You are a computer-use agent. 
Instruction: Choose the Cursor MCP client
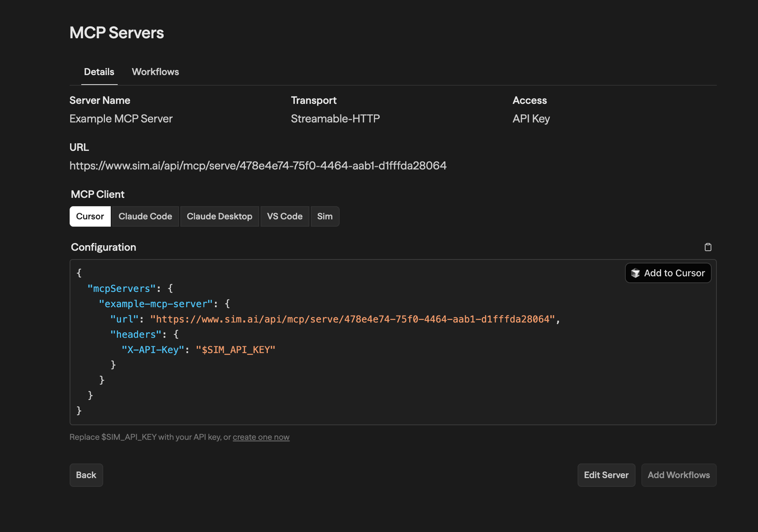[x=90, y=216]
